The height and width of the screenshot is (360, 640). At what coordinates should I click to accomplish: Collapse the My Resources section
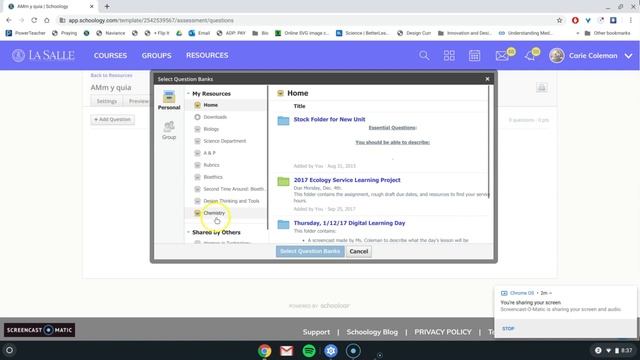188,93
